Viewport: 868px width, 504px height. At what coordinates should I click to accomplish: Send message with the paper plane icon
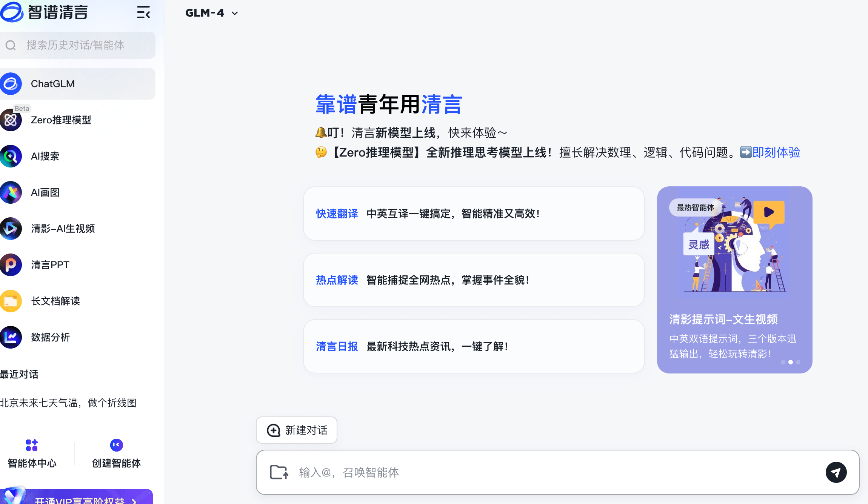[836, 472]
